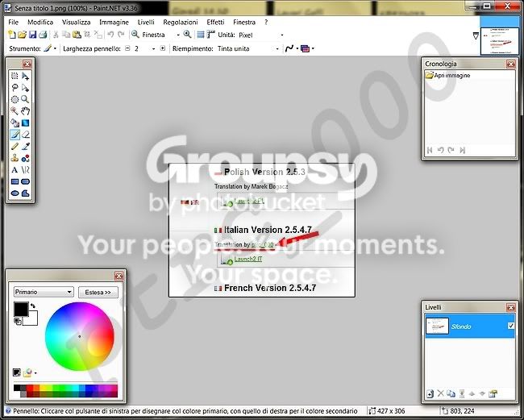Click the Print toolbar icon
This screenshot has width=524, height=420.
point(43,35)
